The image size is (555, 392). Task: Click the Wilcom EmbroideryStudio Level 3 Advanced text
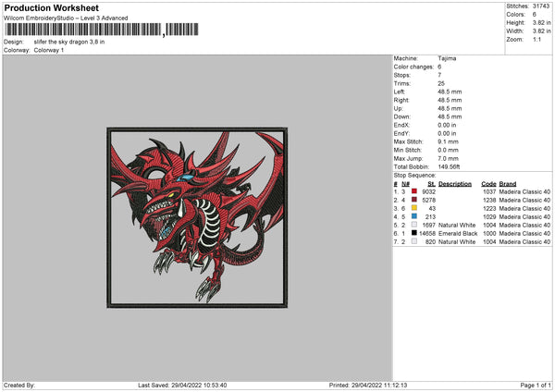[66, 18]
